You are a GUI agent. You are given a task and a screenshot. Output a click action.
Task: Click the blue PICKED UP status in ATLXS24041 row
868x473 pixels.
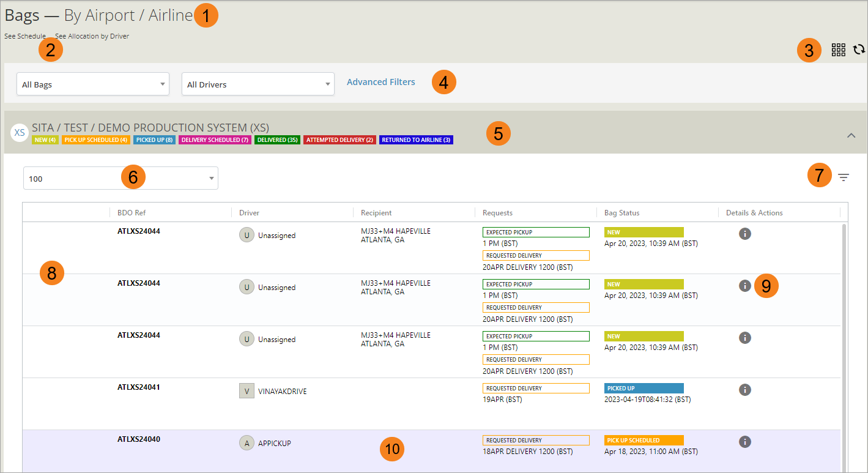point(644,389)
